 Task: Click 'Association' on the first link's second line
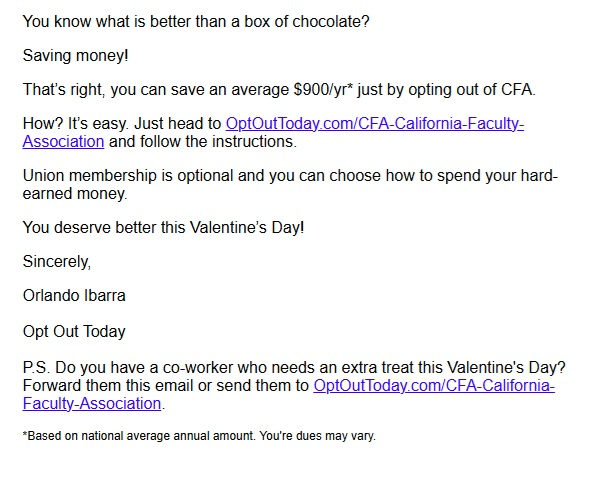(63, 142)
